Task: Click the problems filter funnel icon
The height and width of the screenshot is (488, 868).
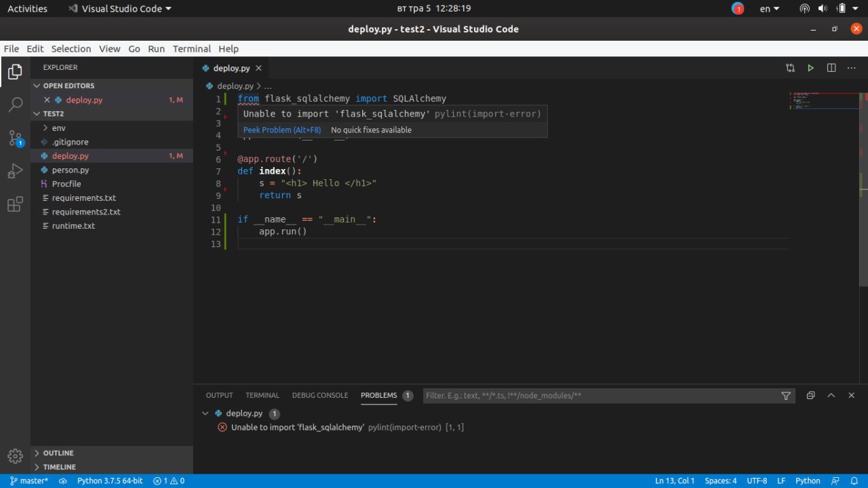Action: pyautogui.click(x=786, y=396)
